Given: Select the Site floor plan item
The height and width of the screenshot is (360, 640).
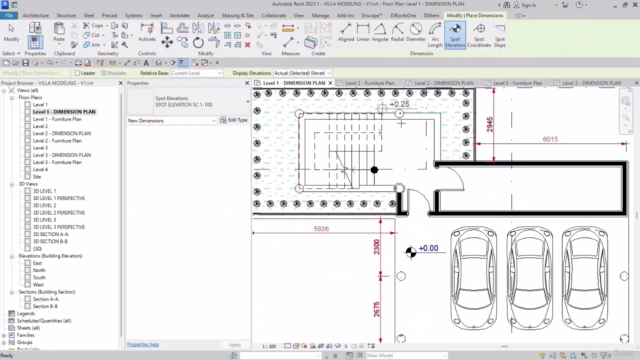Looking at the screenshot, I should click(37, 177).
